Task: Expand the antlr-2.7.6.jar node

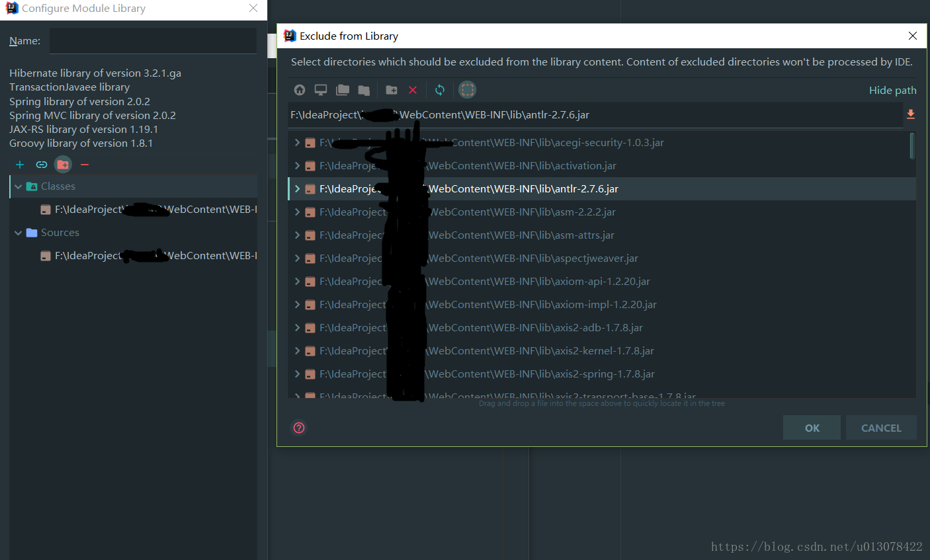Action: (x=297, y=189)
